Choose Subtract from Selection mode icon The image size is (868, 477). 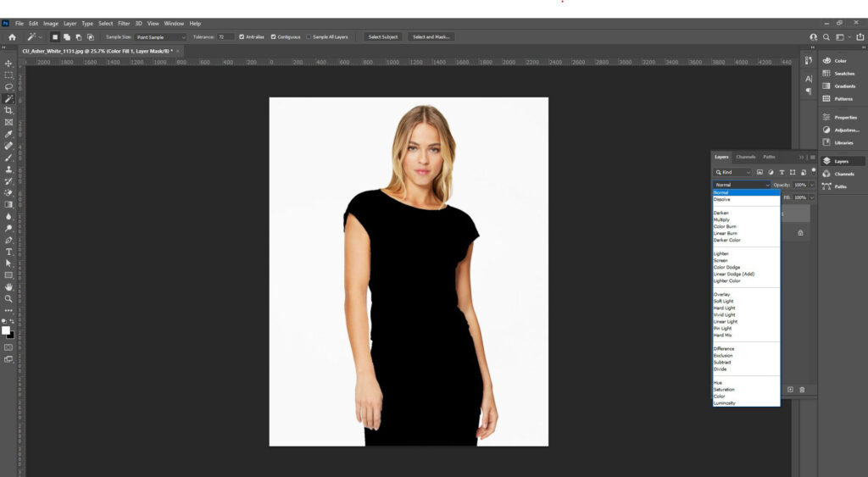79,37
